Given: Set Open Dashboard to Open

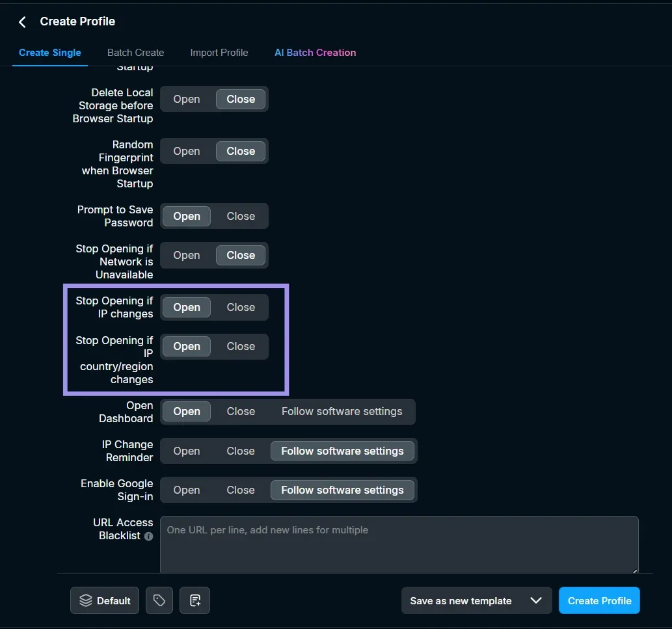Looking at the screenshot, I should (x=187, y=411).
